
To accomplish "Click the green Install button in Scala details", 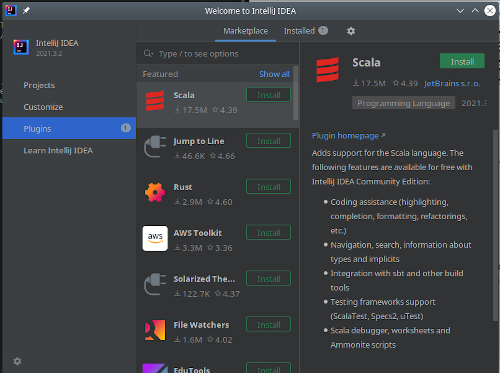I will [462, 61].
